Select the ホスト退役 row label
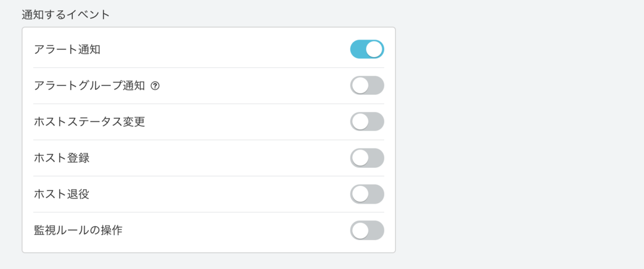The height and width of the screenshot is (269, 644). [x=62, y=194]
